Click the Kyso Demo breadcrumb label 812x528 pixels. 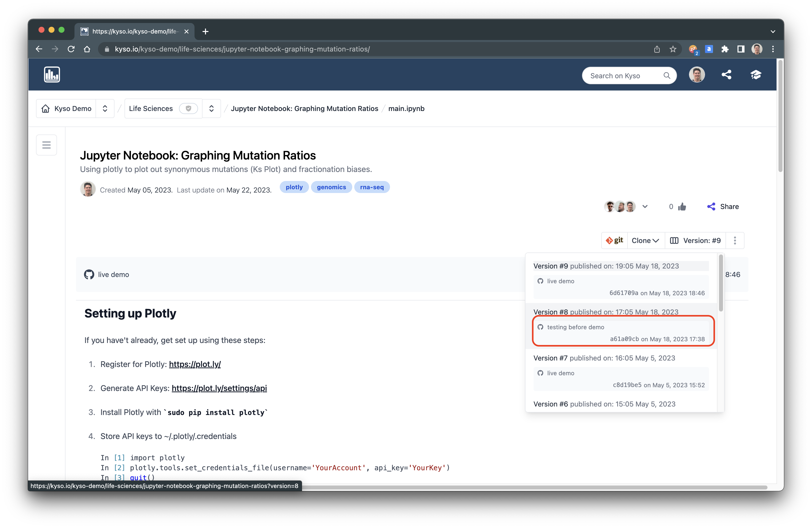coord(73,108)
